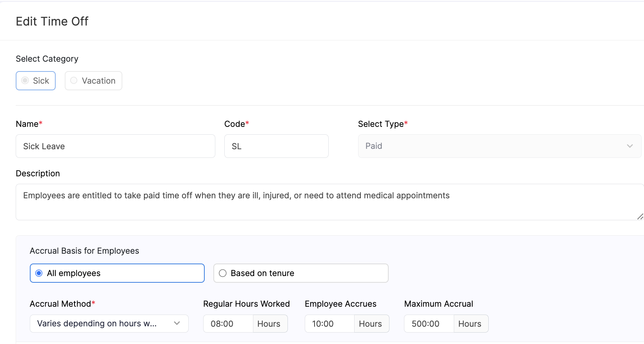Grab the Description box resize handle
644x344 pixels.
(640, 216)
